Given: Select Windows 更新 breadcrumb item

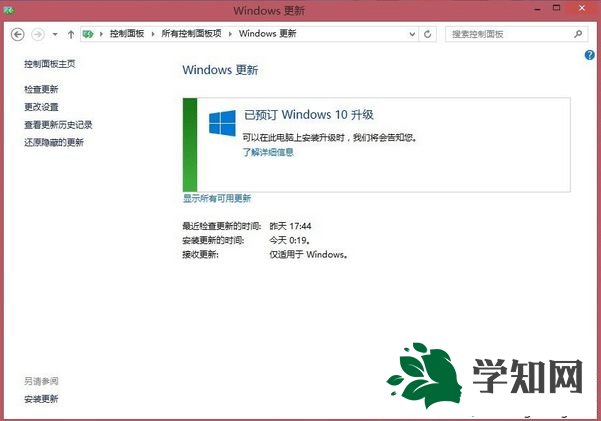Looking at the screenshot, I should [x=267, y=34].
